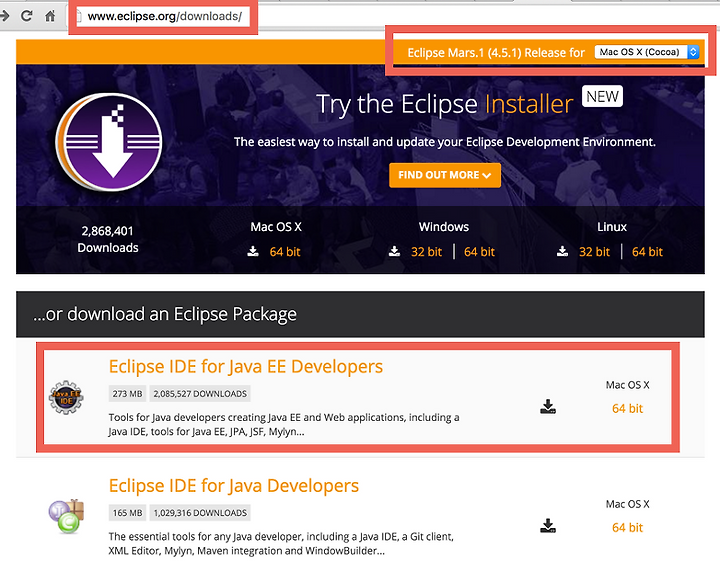This screenshot has height=572, width=720.
Task: Download installer Windows 32 bit
Action: coord(426,252)
